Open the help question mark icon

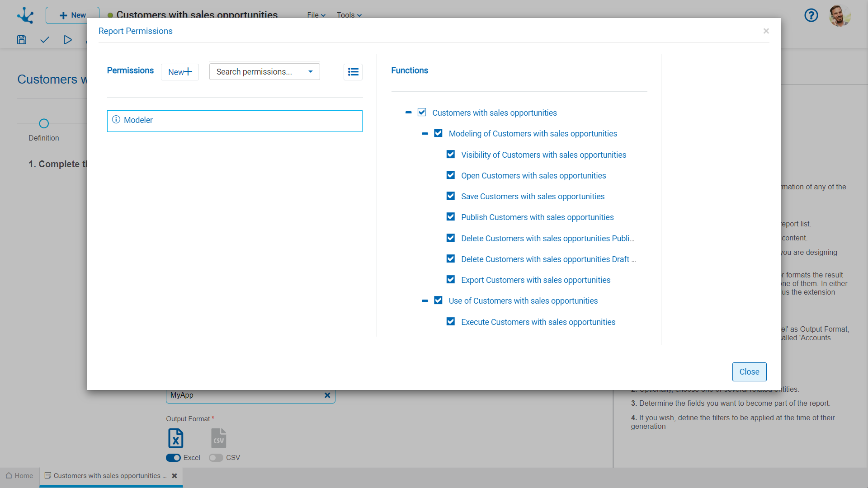[x=811, y=15]
